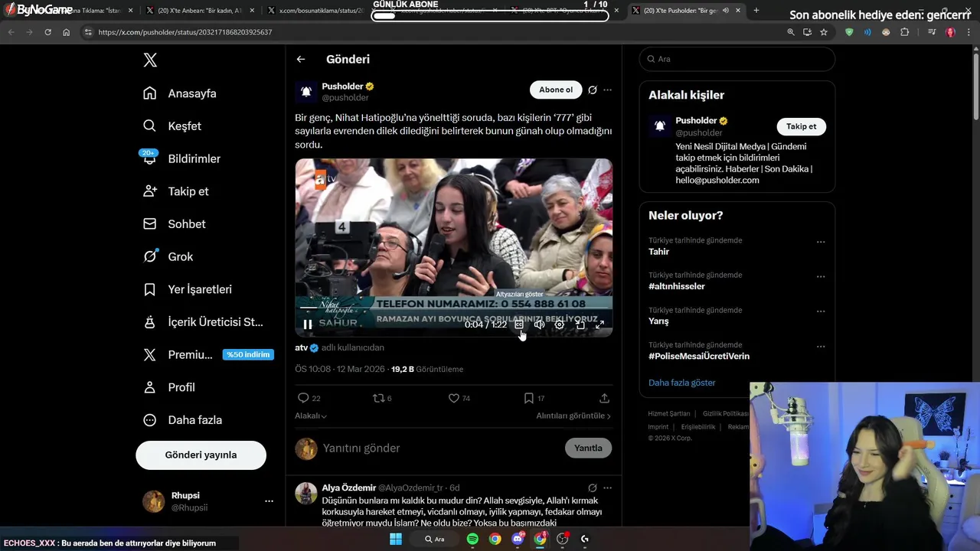Expand Alakalı reply sort dropdown

[311, 416]
